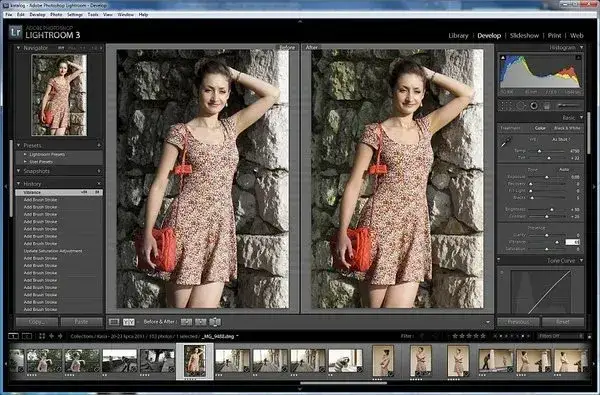Screen dimensions: 600x395
Task: Click the Previous button
Action: point(518,322)
